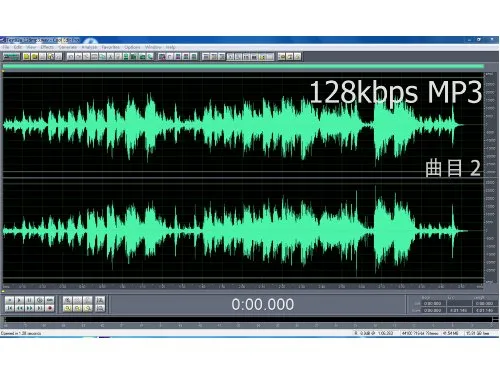Click the Rewind transport button
Screen dimensions: 500x375
coord(20,308)
